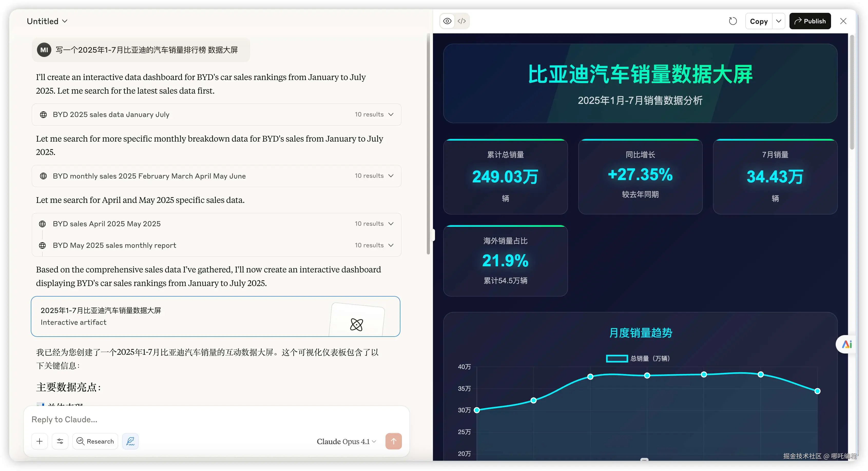Image resolution: width=868 pixels, height=471 pixels.
Task: Click the floating Ai assistant icon
Action: pos(846,344)
